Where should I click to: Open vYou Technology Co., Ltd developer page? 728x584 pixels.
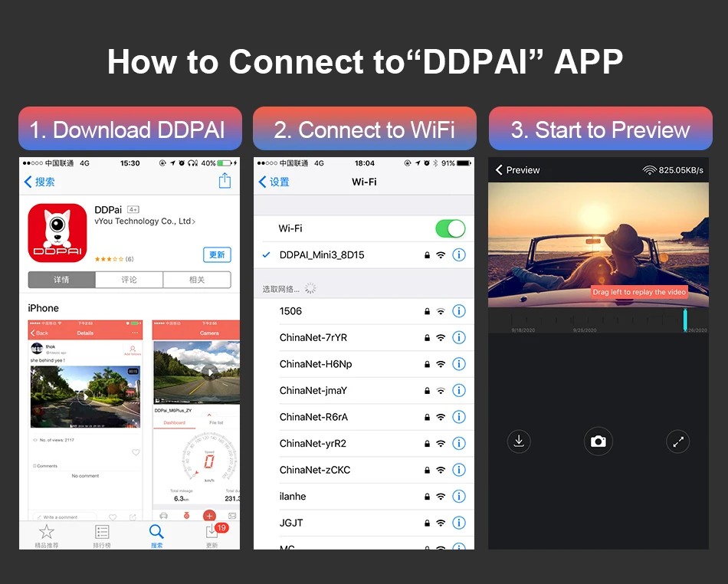[144, 221]
